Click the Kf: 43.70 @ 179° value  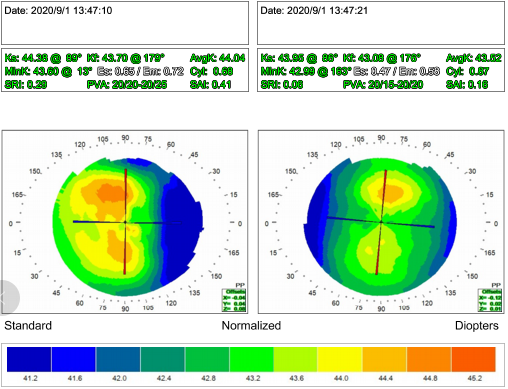click(x=126, y=58)
